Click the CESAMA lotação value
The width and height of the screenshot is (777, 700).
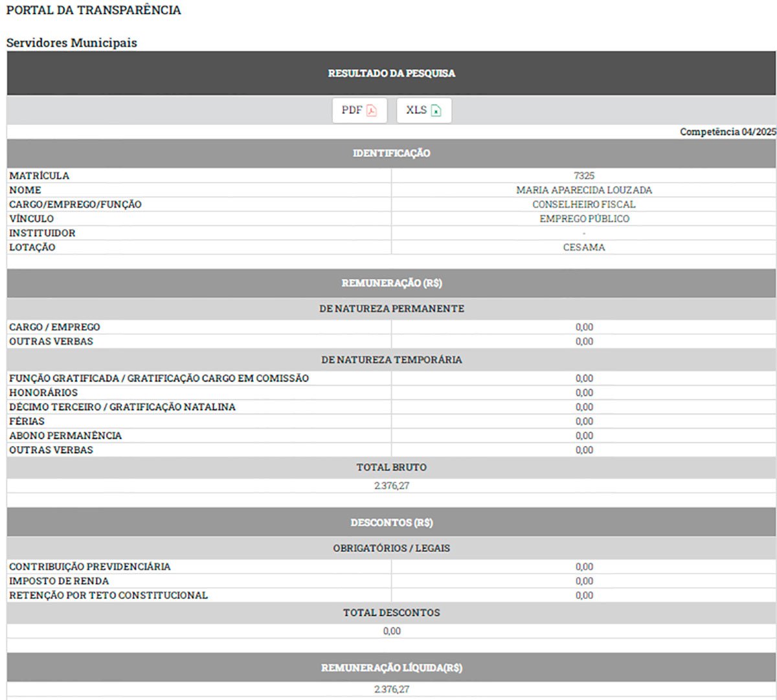coord(584,247)
